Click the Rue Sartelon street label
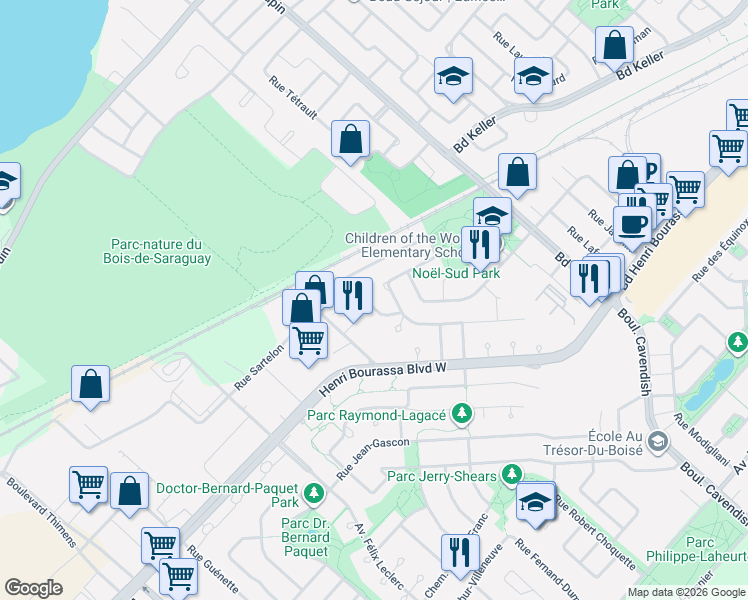The height and width of the screenshot is (600, 748). (x=259, y=367)
